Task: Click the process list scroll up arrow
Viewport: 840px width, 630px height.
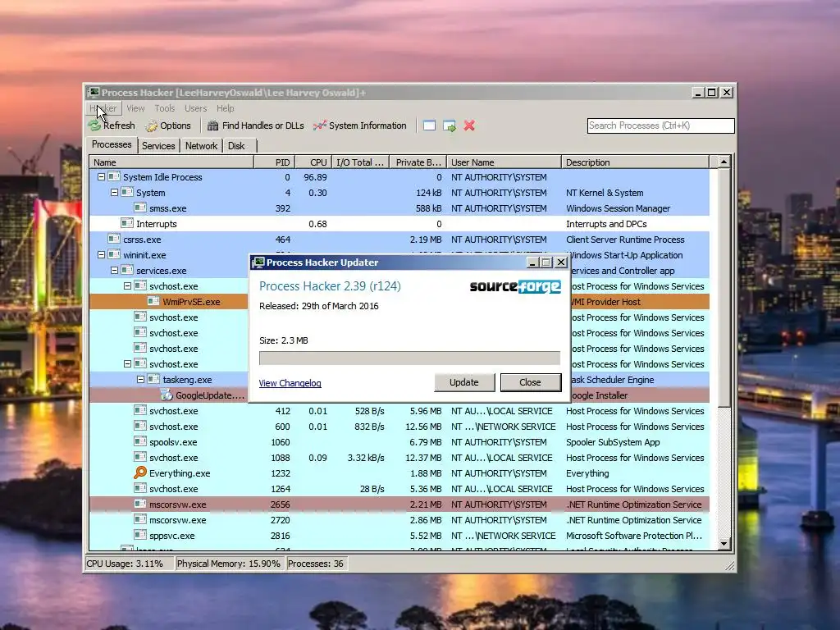Action: [x=724, y=162]
